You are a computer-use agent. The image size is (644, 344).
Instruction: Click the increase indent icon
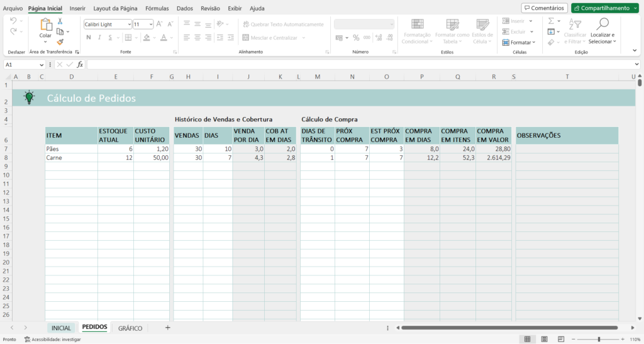pyautogui.click(x=231, y=38)
